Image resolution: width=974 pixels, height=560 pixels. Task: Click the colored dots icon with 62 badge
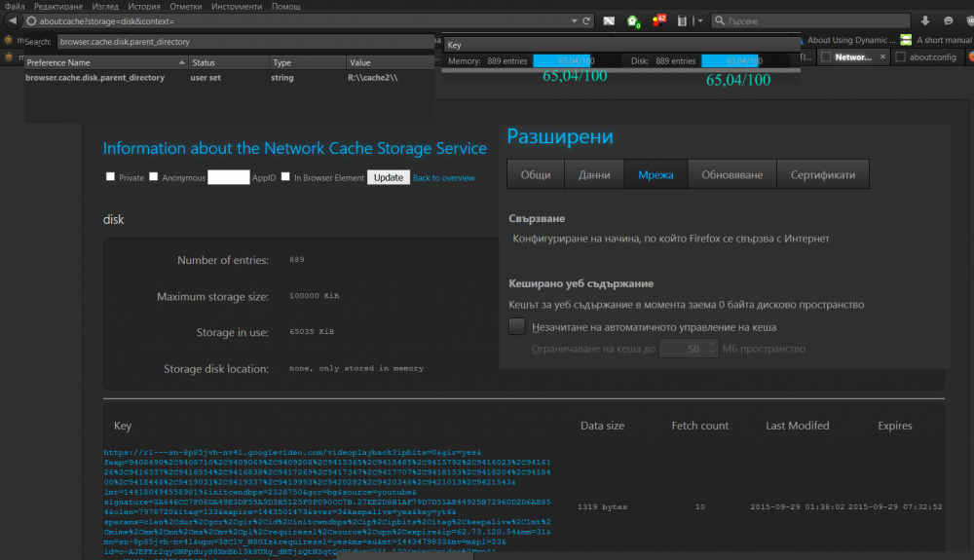tap(658, 20)
